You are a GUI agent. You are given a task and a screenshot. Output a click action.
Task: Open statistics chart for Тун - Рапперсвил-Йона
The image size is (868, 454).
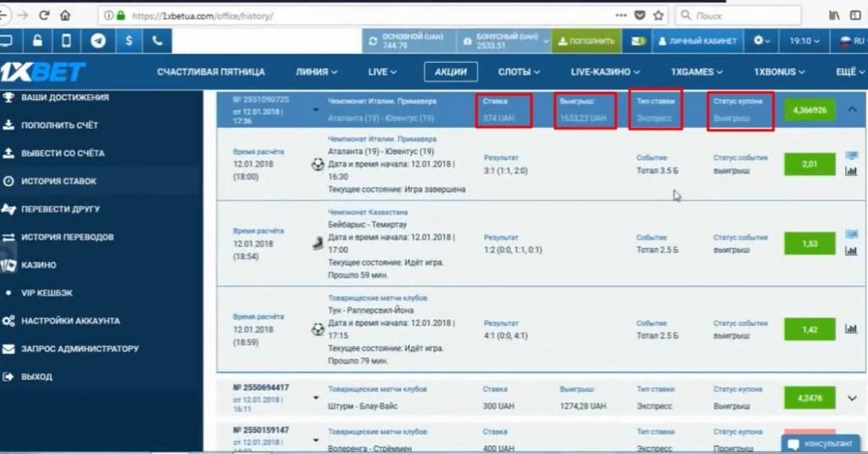(x=851, y=329)
